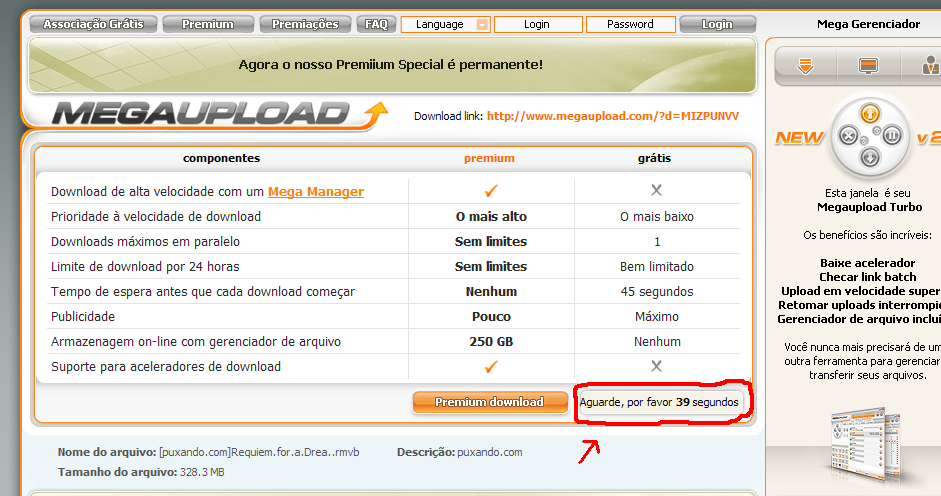Click 'Pouco' in the Publicidade row
The height and width of the screenshot is (496, 941).
point(491,316)
